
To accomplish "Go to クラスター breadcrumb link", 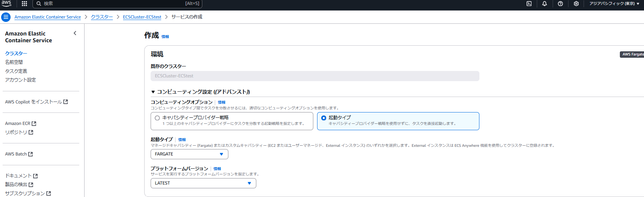I will click(x=102, y=17).
